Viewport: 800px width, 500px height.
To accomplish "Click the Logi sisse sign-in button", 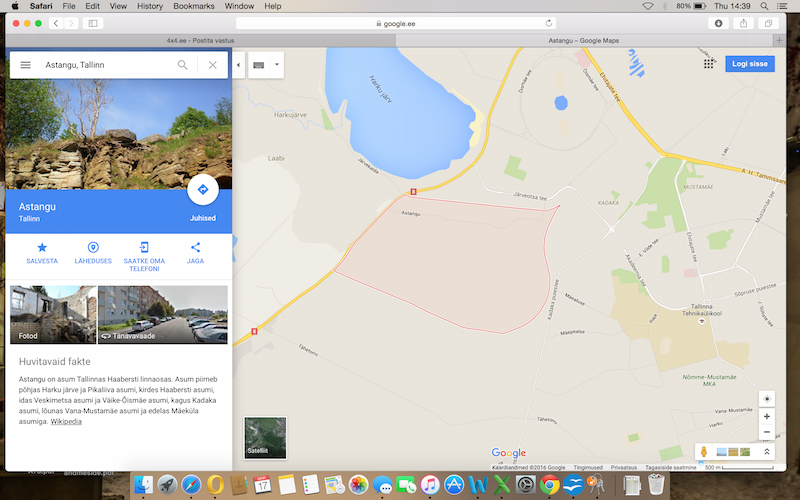I will [750, 64].
